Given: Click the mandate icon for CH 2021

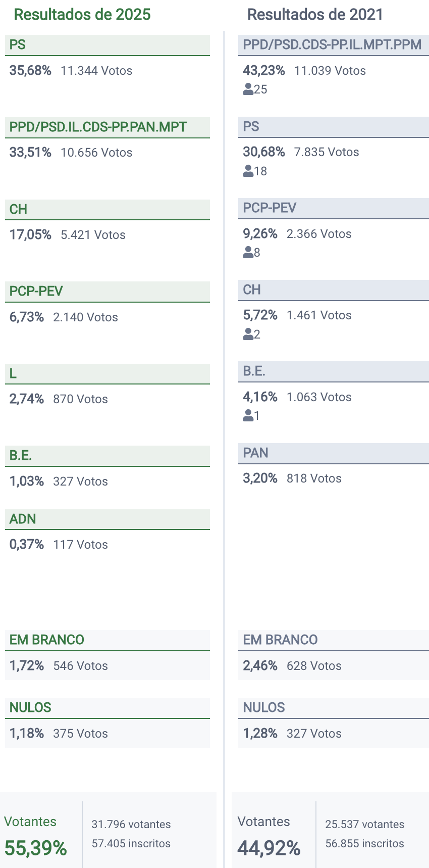Looking at the screenshot, I should coord(248,334).
